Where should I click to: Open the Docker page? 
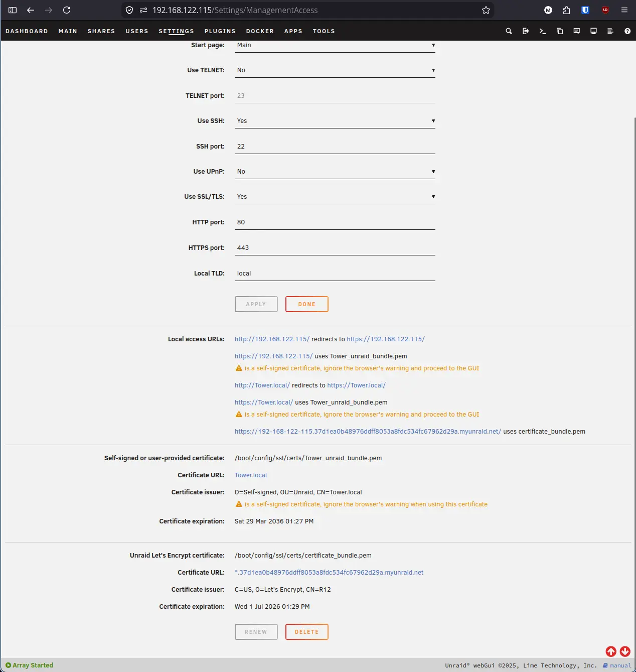click(x=260, y=31)
